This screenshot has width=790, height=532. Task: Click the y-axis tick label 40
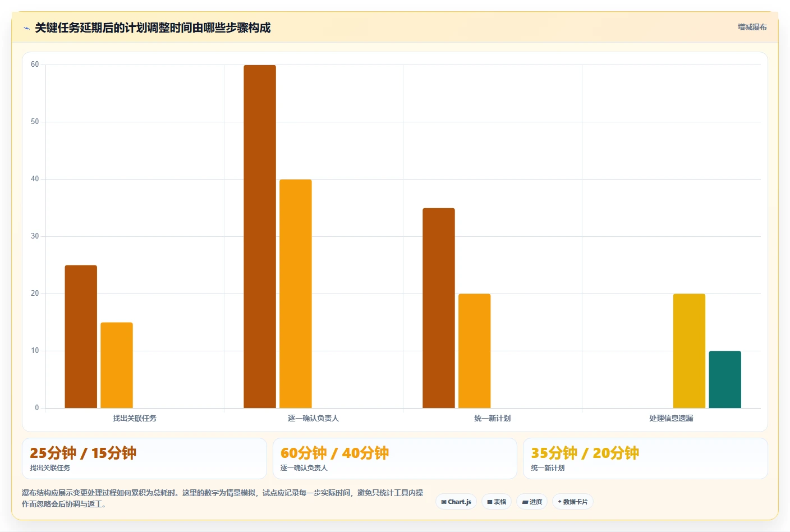(35, 179)
